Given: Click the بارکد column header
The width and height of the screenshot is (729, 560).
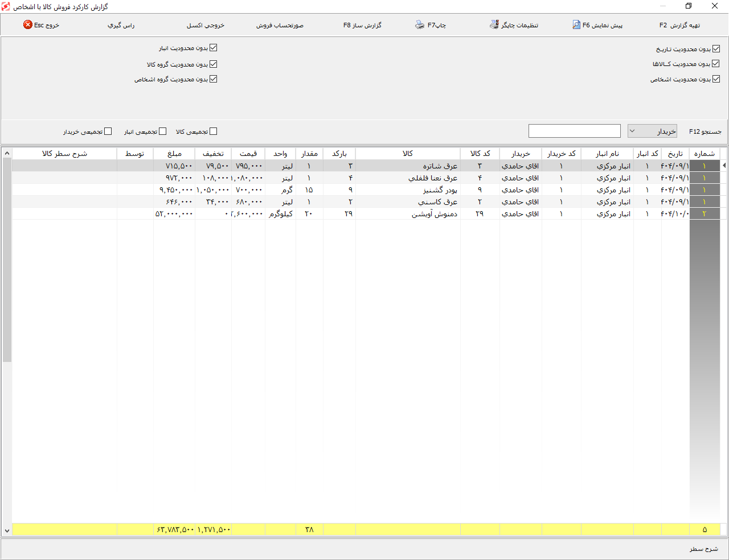Looking at the screenshot, I should pos(339,154).
